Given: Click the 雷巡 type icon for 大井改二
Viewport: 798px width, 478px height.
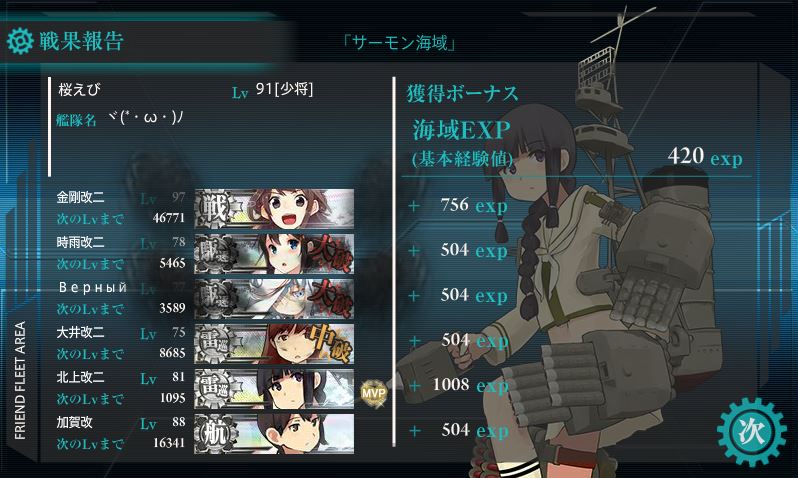Looking at the screenshot, I should pyautogui.click(x=214, y=344).
